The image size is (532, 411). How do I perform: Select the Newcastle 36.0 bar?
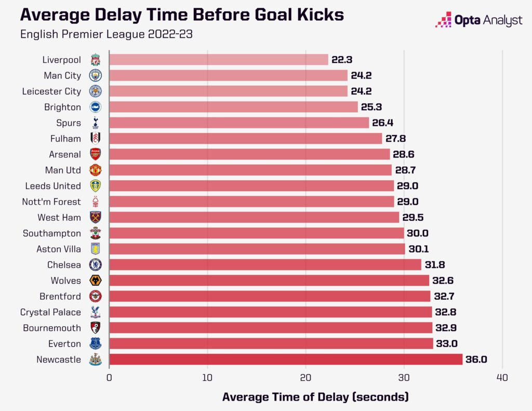pyautogui.click(x=286, y=360)
